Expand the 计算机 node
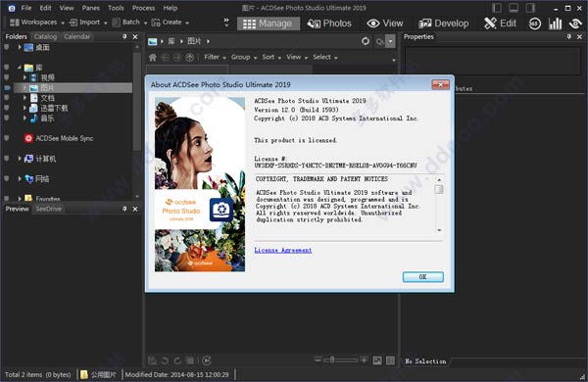 20,159
